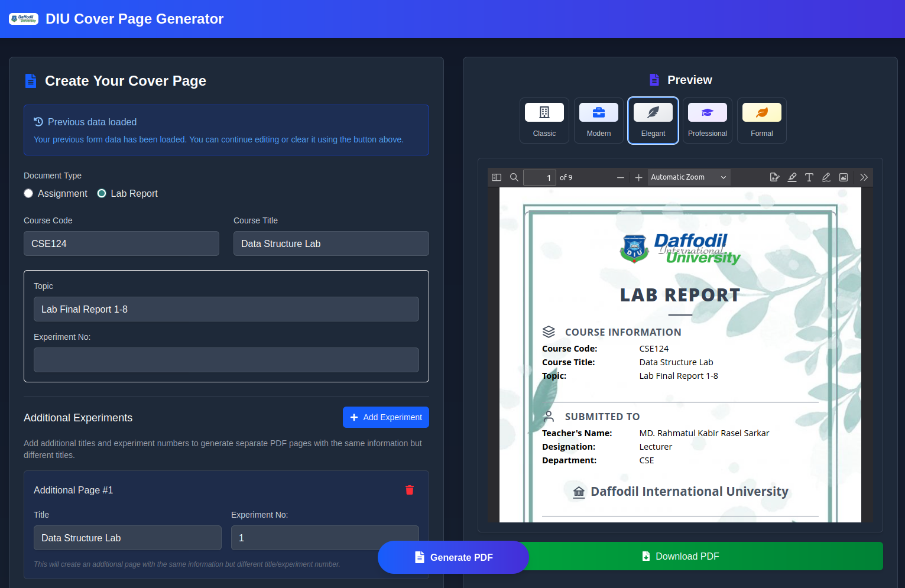Select the signature annotation tool in the PDF toolbar
The height and width of the screenshot is (588, 905).
pos(775,177)
